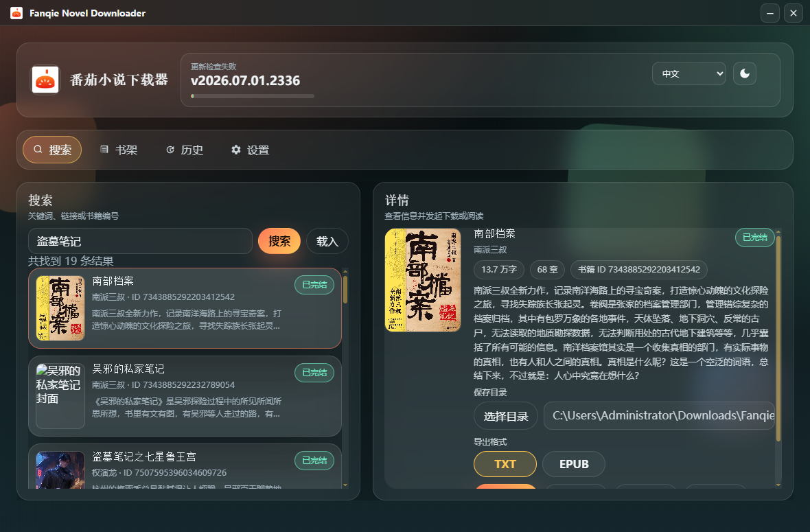The height and width of the screenshot is (532, 810).
Task: Click the details panel scrollbar
Action: (778, 338)
